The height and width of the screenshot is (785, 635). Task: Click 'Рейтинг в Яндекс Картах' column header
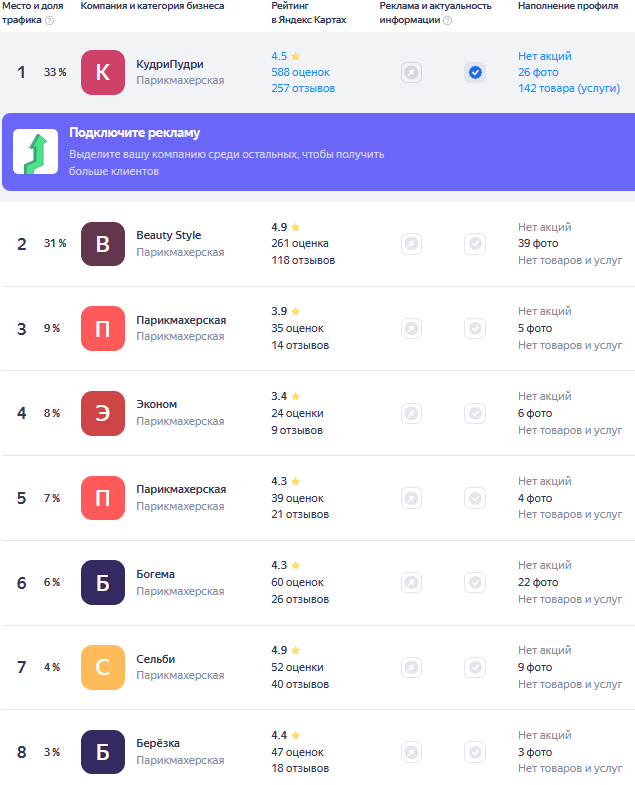point(308,13)
